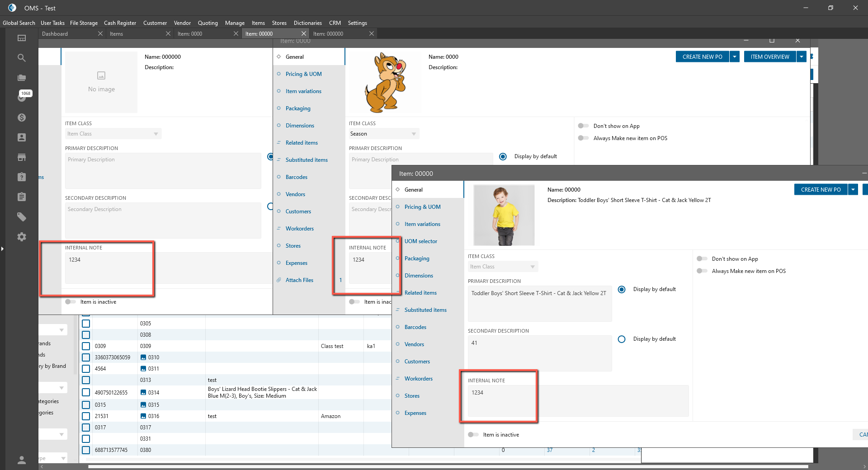Image resolution: width=868 pixels, height=470 pixels.
Task: Open Item variations in the Item 0000 window
Action: pos(303,91)
